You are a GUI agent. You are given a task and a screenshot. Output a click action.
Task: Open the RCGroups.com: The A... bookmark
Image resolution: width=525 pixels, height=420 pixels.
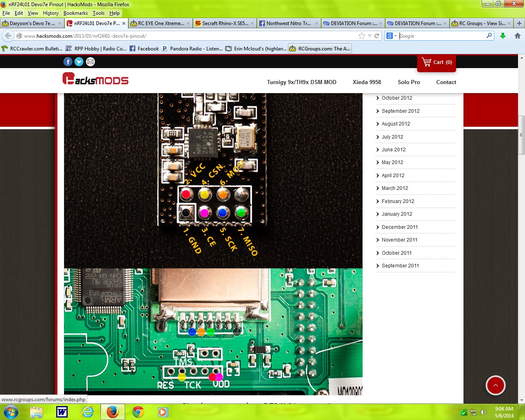click(320, 48)
